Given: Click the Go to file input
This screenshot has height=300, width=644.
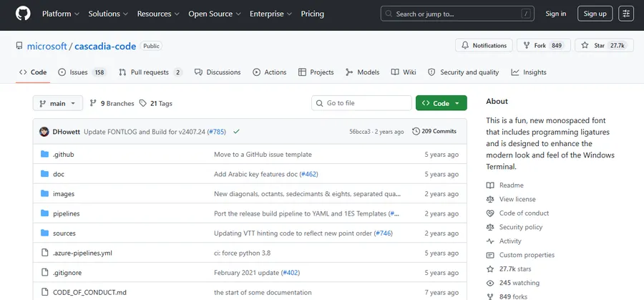Looking at the screenshot, I should [x=361, y=103].
